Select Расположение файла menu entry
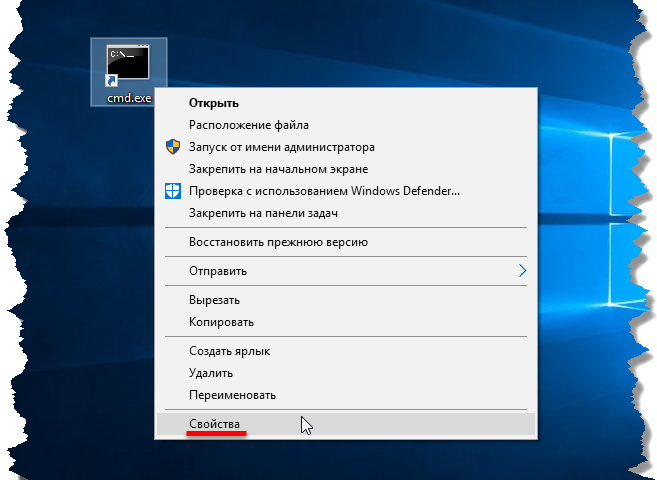 (346, 125)
